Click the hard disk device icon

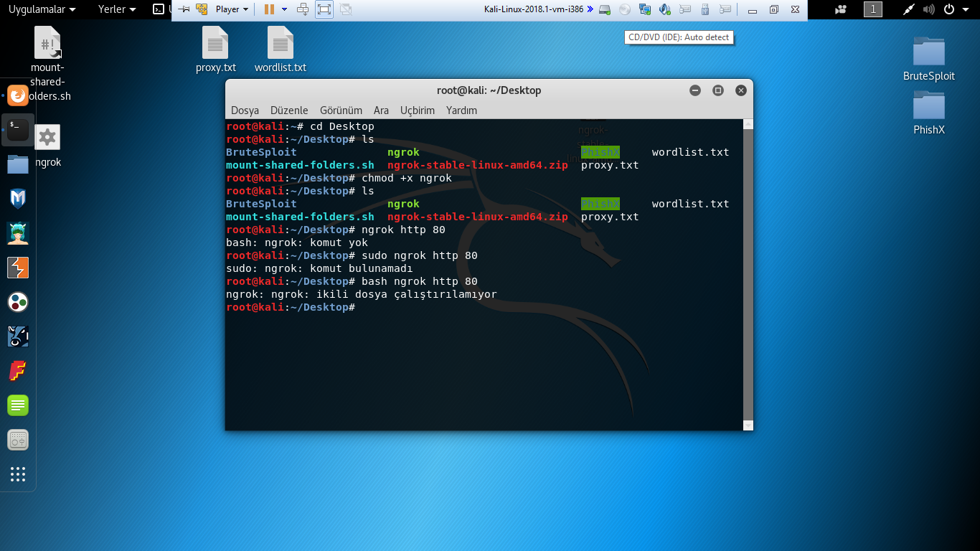click(x=605, y=9)
